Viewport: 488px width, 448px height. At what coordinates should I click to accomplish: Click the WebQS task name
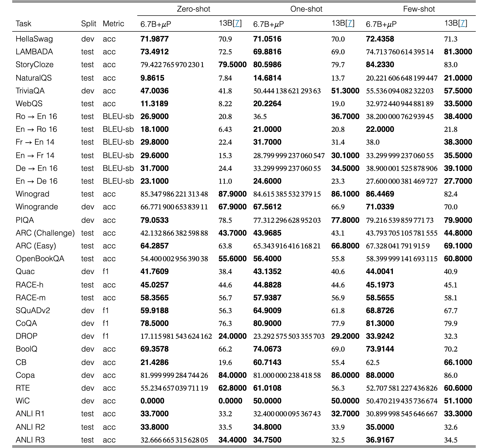(x=29, y=104)
